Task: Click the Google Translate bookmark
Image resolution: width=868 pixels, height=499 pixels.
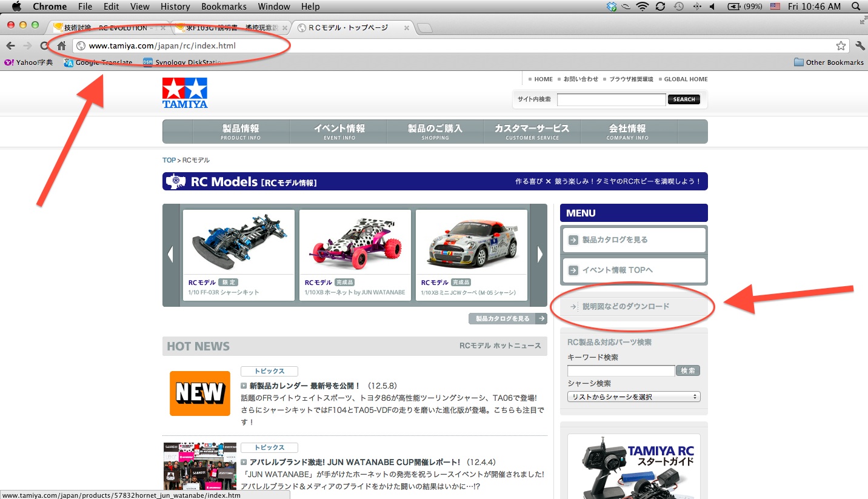Action: (98, 62)
